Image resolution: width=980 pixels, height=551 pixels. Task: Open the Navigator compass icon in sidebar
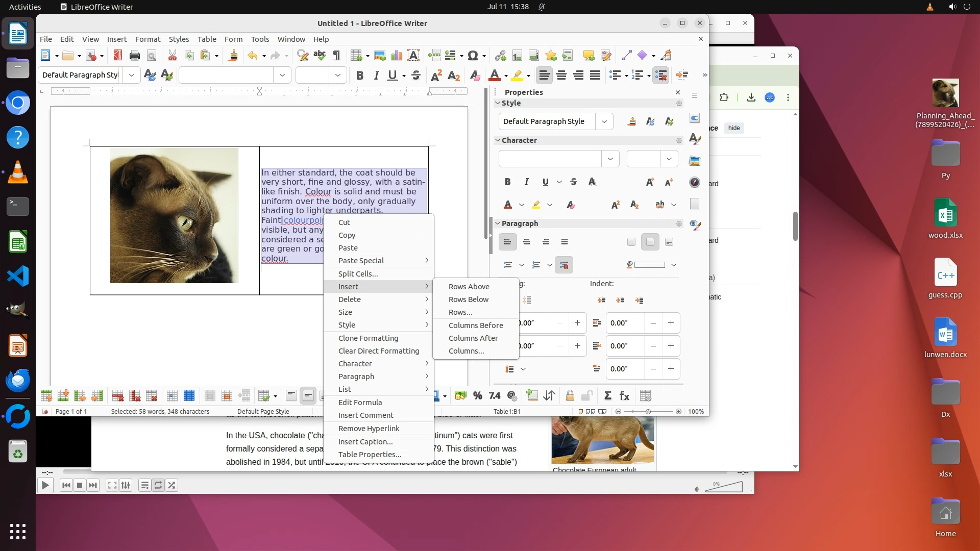click(695, 182)
